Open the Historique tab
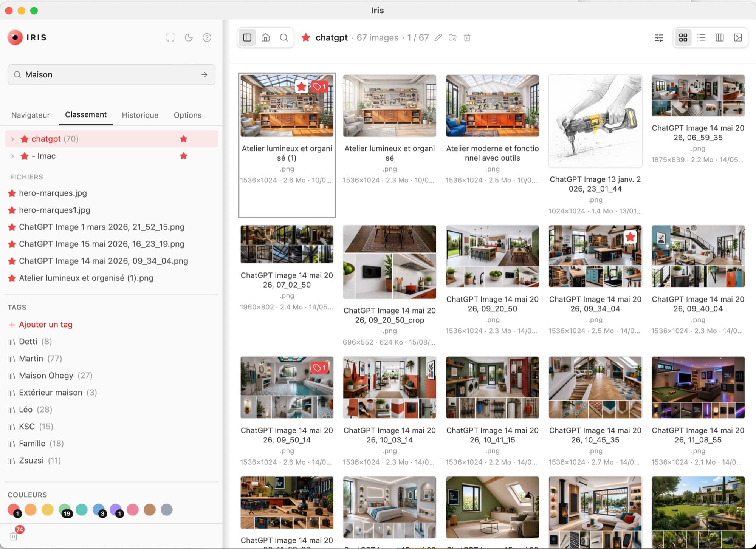This screenshot has width=756, height=549. coord(140,115)
